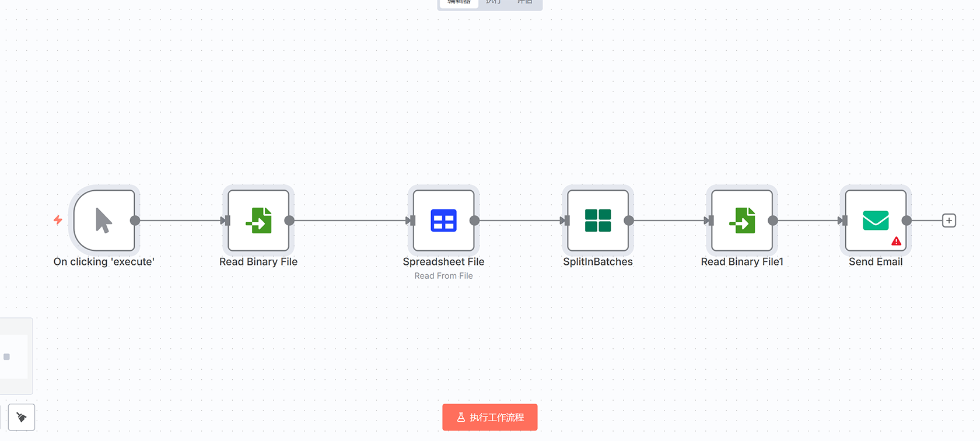Click the SplitInBatches node icon

pyautogui.click(x=598, y=220)
